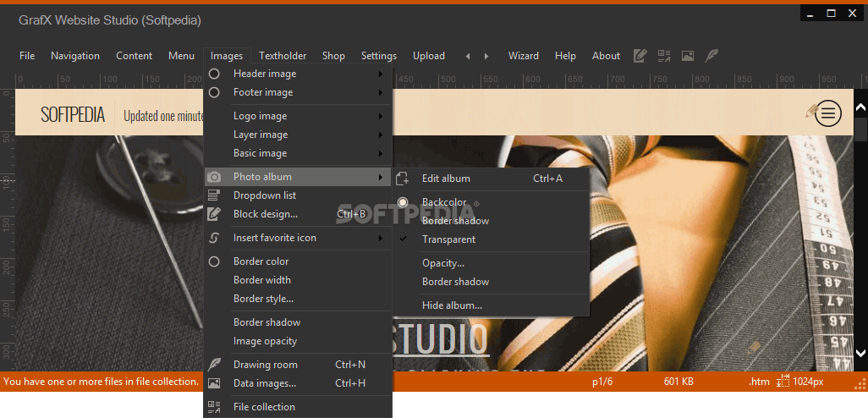Click the picture icon in menu bar
Screen dimensions: 868x418
688,55
